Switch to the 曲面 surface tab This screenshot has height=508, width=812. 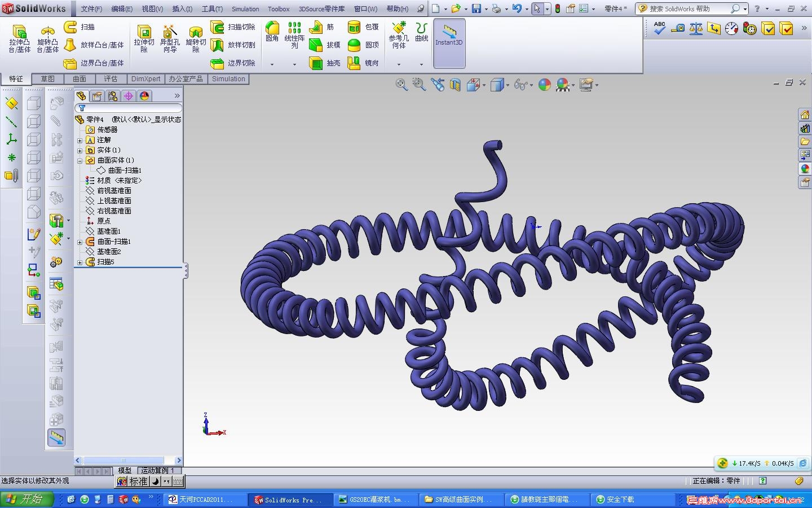point(79,79)
